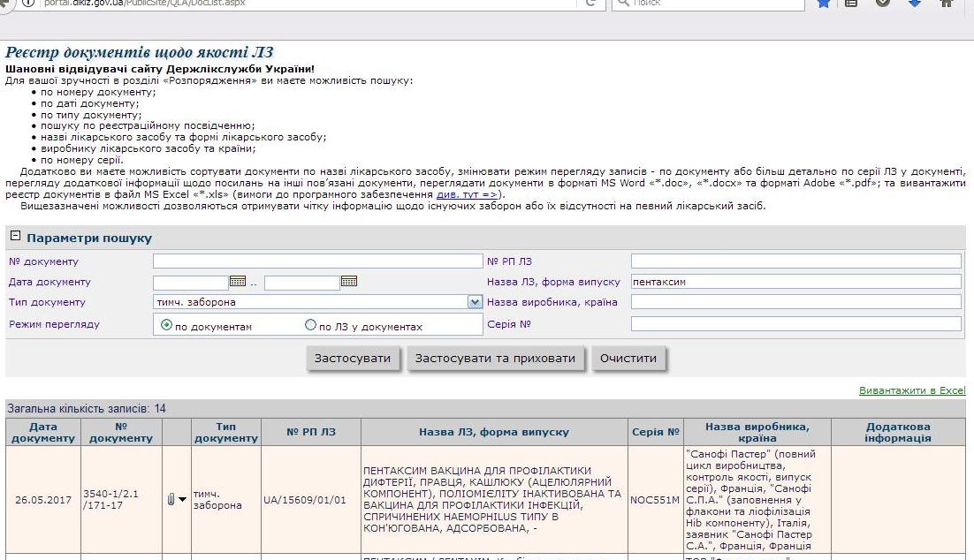The width and height of the screenshot is (974, 560).
Task: Open the end date calendar picker
Action: pos(349,281)
